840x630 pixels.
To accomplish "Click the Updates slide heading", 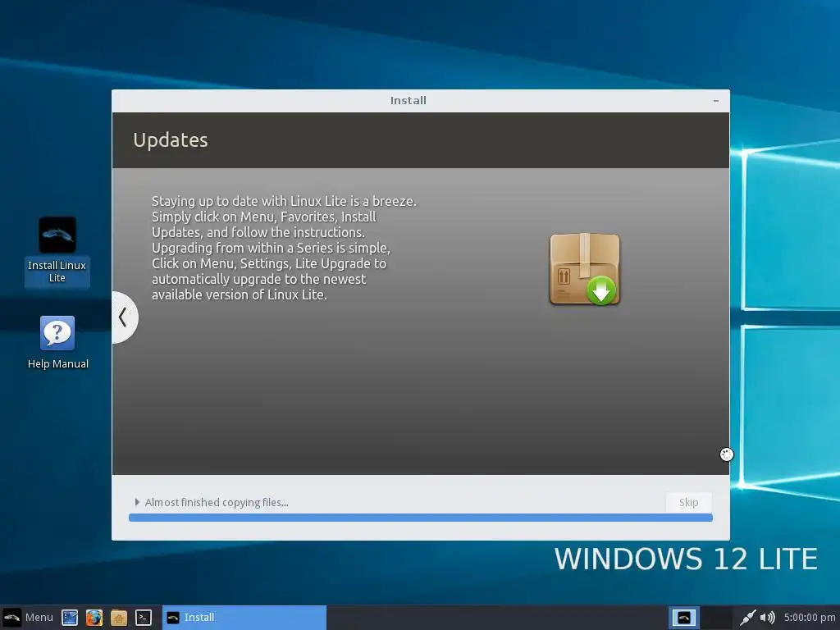I will (171, 139).
